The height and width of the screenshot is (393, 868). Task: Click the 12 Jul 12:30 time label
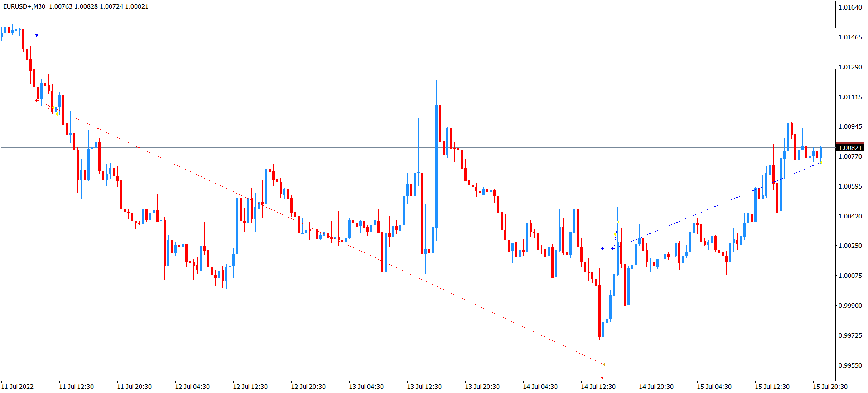(251, 387)
